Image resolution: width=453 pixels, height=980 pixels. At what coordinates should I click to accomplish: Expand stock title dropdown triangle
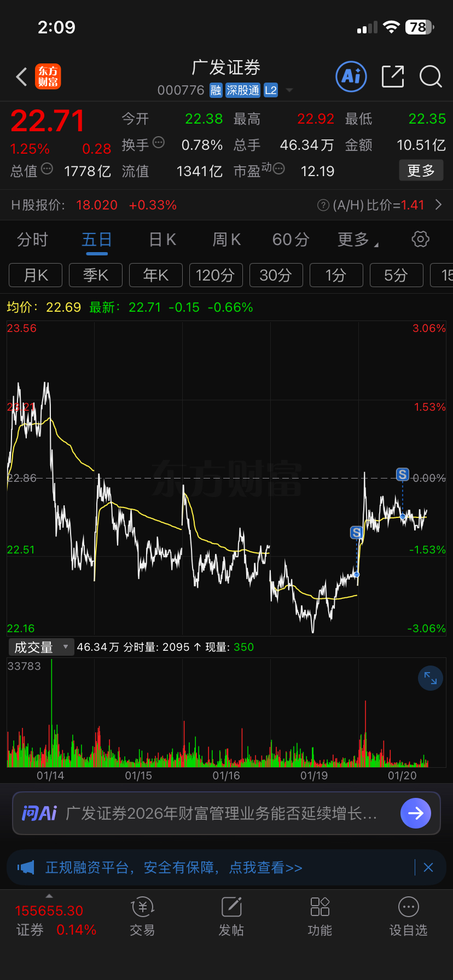click(x=289, y=90)
